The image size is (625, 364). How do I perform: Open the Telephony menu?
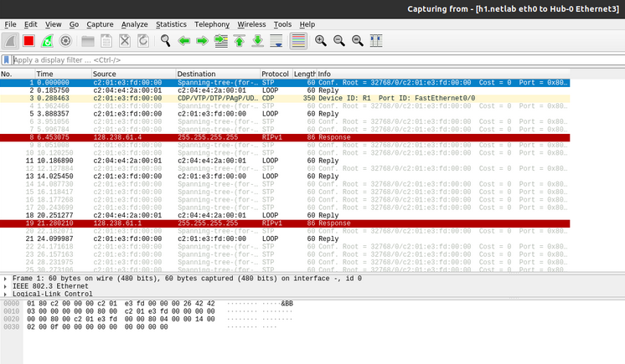click(212, 24)
